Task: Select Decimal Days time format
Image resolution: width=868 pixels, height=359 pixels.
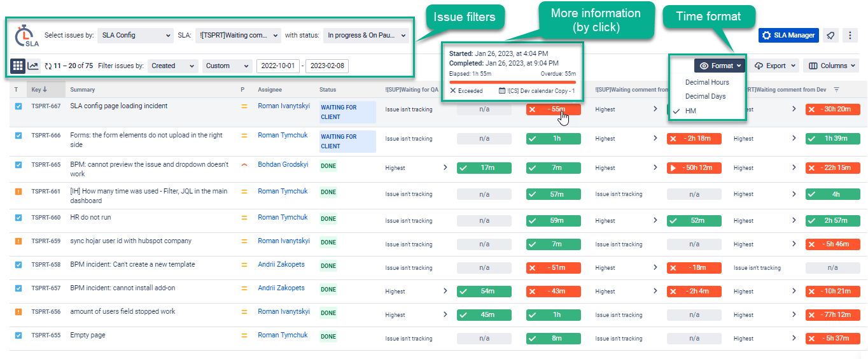Action: [x=705, y=96]
